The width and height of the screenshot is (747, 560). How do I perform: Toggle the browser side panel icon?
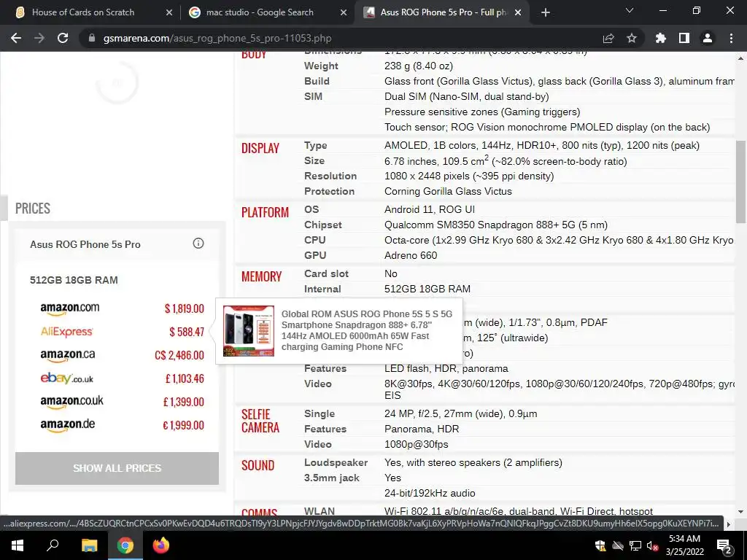pyautogui.click(x=684, y=38)
